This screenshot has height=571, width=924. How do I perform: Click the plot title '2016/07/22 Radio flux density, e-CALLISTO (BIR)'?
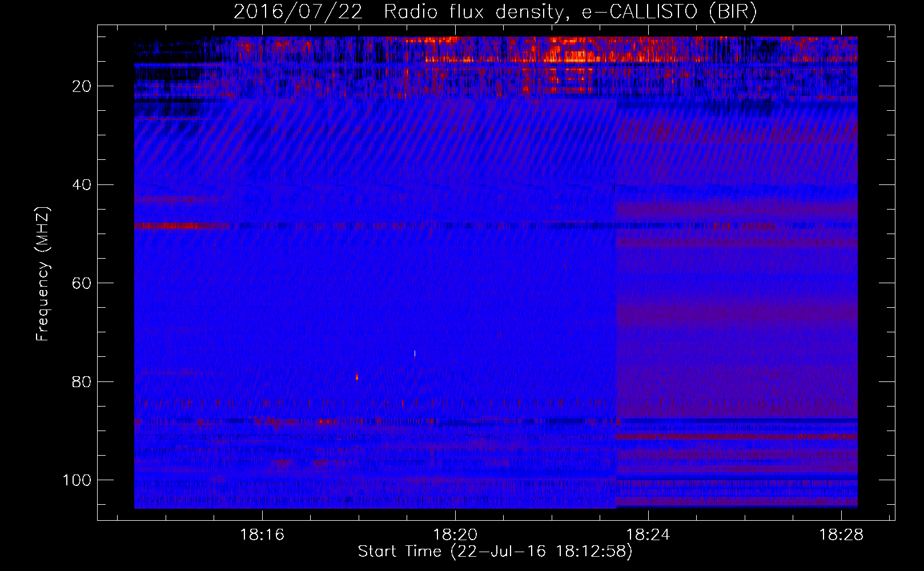[495, 12]
